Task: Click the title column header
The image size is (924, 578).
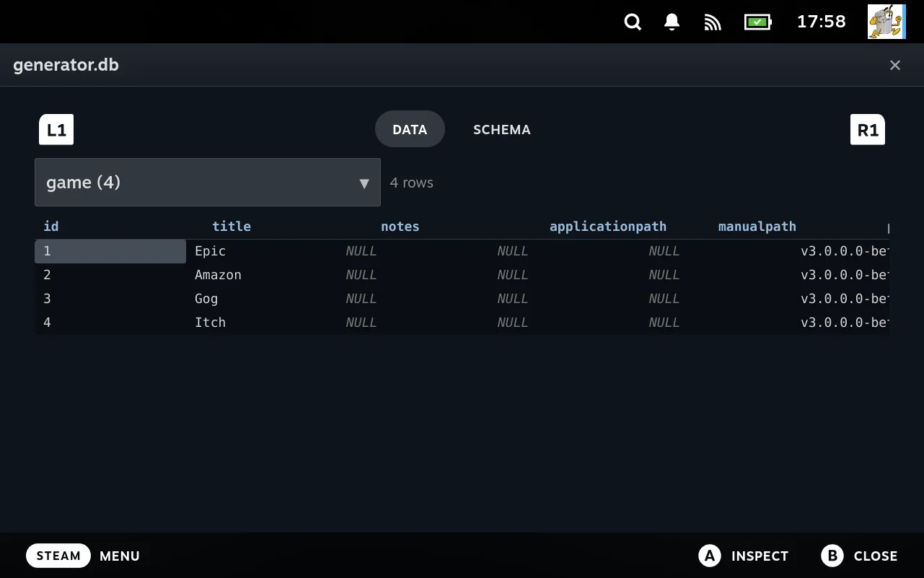Action: (x=232, y=227)
